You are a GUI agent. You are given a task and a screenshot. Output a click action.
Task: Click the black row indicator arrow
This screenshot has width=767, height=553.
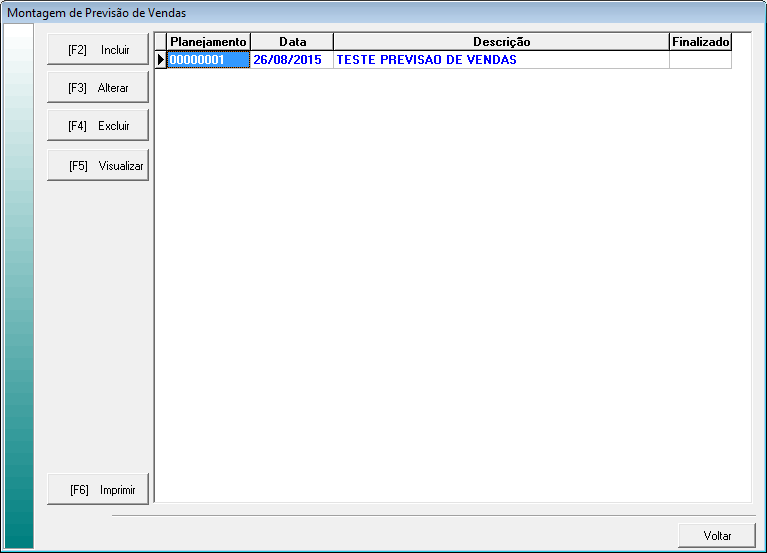point(161,60)
